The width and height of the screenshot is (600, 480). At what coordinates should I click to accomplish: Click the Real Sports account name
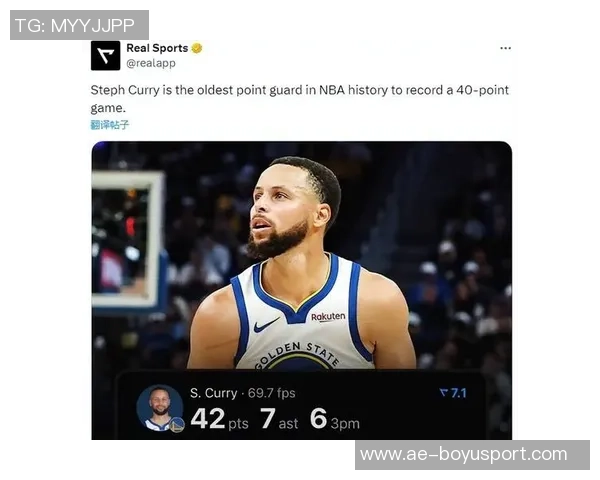point(157,48)
